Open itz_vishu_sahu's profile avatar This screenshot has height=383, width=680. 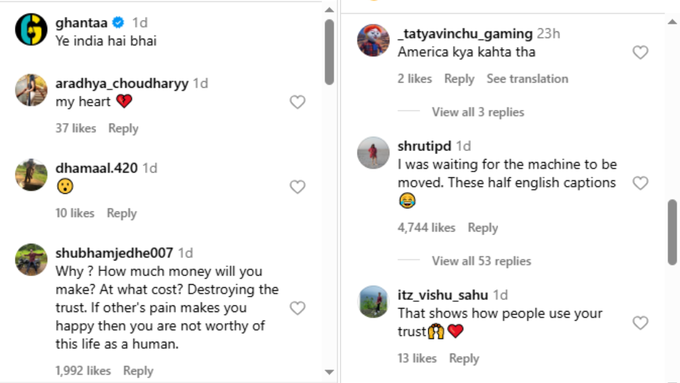[x=373, y=301]
